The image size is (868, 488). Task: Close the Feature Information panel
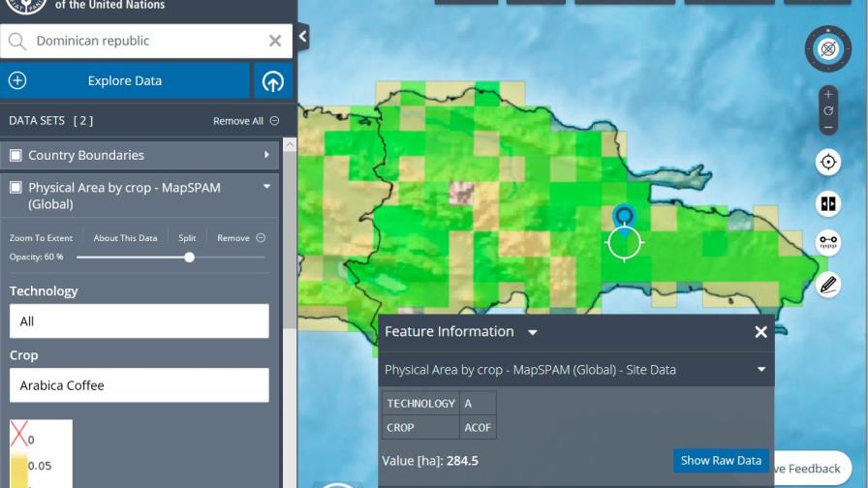click(x=760, y=331)
